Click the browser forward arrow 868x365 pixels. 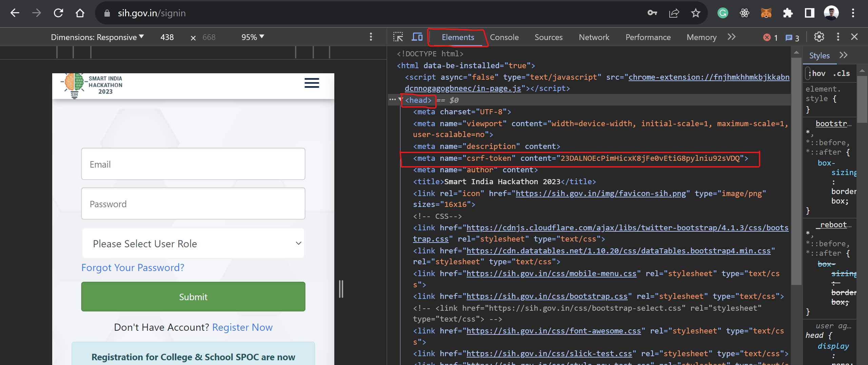click(x=37, y=13)
